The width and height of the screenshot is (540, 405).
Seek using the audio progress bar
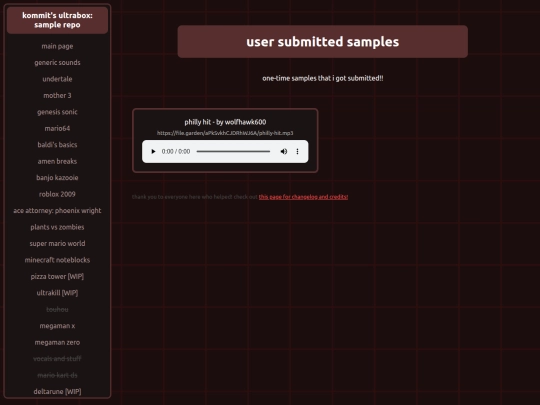point(233,152)
